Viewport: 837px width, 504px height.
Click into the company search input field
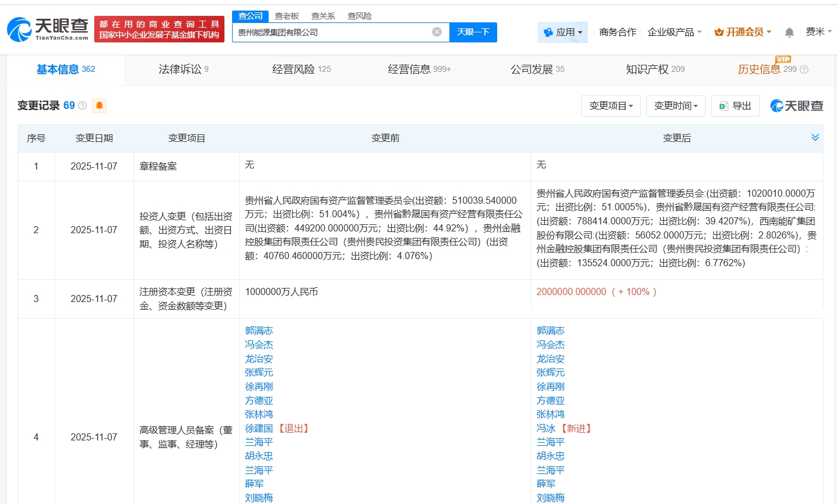[x=333, y=32]
